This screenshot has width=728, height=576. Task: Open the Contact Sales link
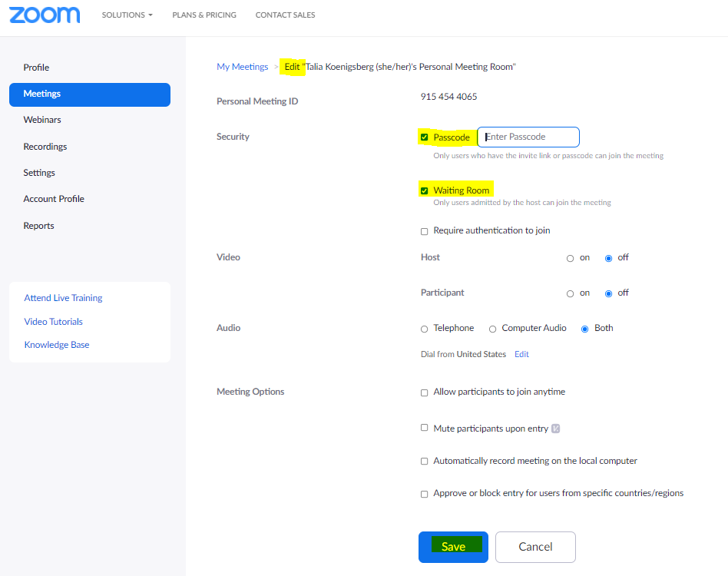[x=285, y=15]
